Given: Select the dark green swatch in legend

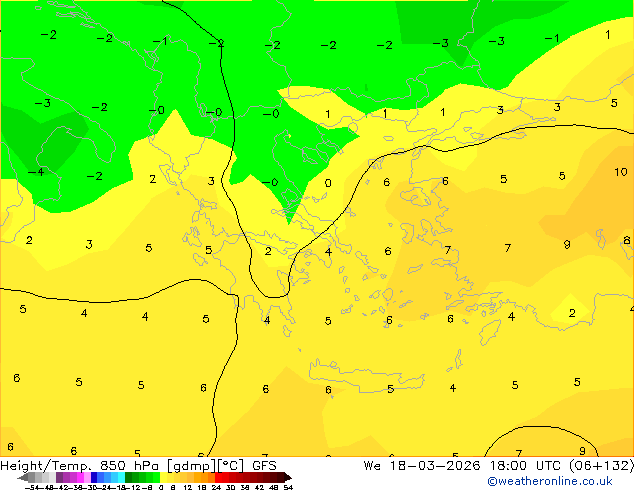Looking at the screenshot, I should click(x=129, y=477).
